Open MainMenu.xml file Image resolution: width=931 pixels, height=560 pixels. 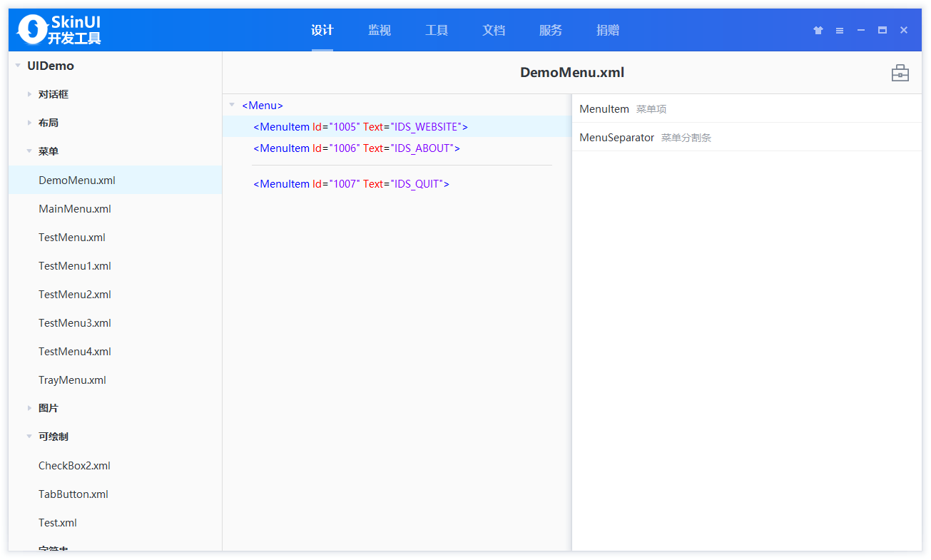[115, 208]
